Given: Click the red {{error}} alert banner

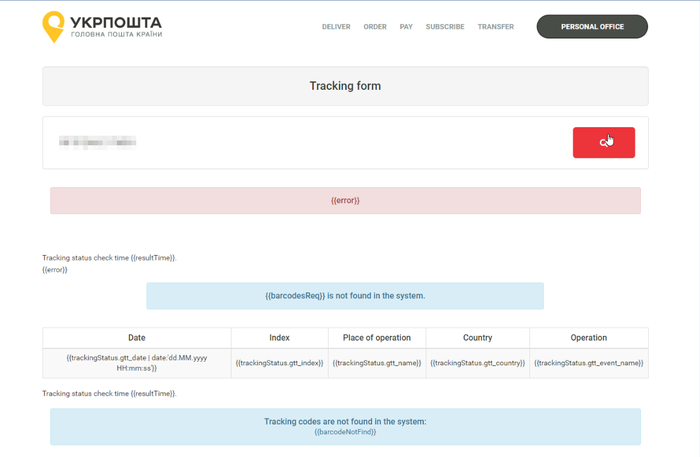Looking at the screenshot, I should (x=345, y=200).
